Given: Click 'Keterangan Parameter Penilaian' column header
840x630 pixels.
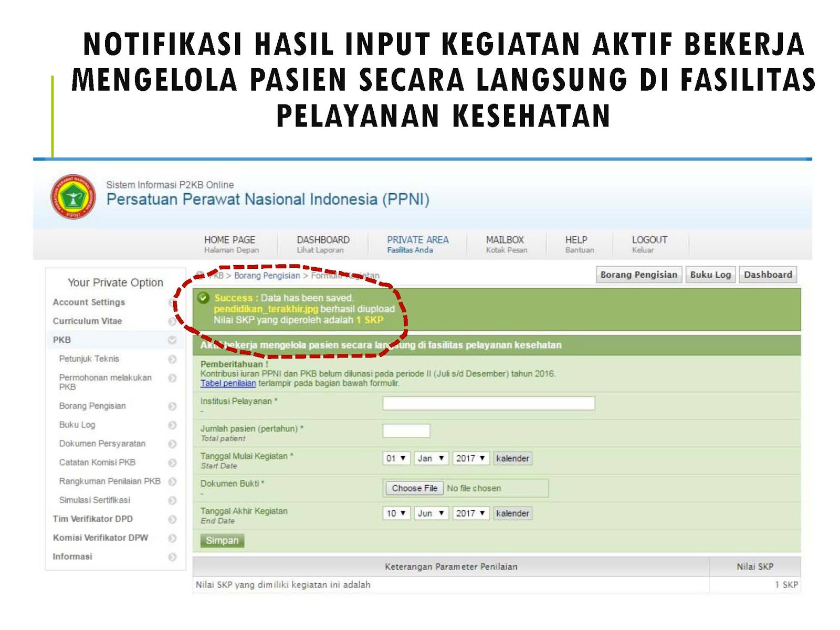Looking at the screenshot, I should pos(451,567).
